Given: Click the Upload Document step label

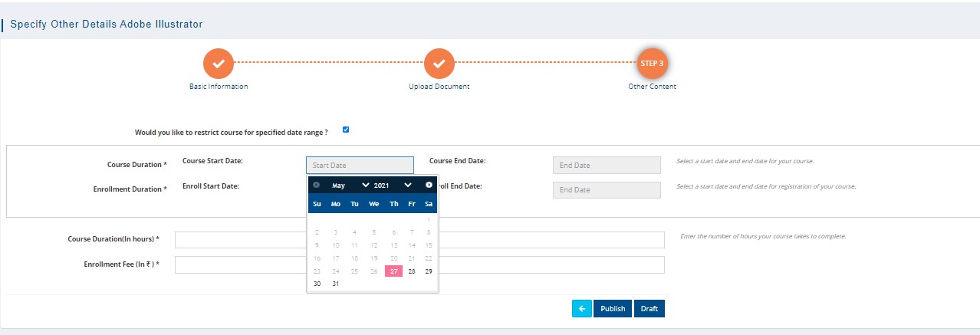Looking at the screenshot, I should tap(439, 87).
